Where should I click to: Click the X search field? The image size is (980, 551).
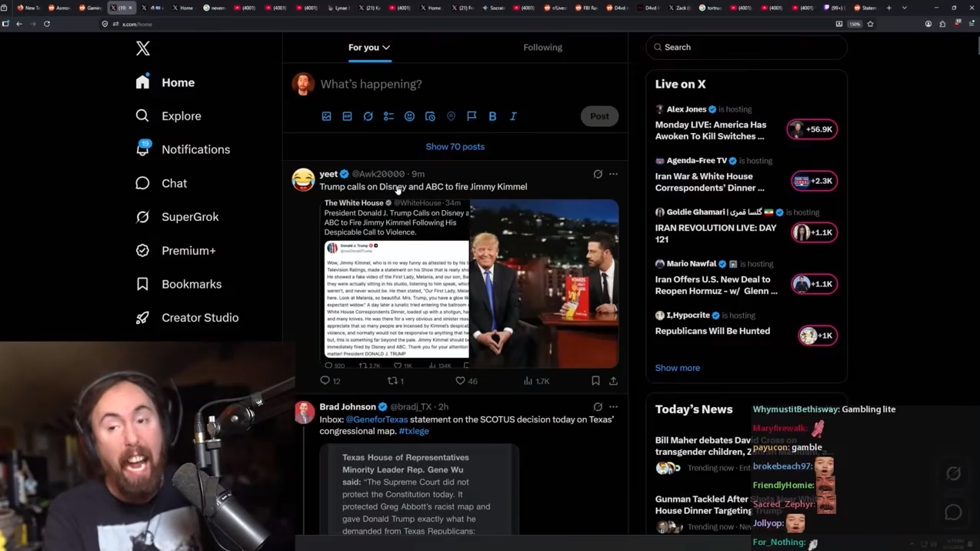coord(746,48)
